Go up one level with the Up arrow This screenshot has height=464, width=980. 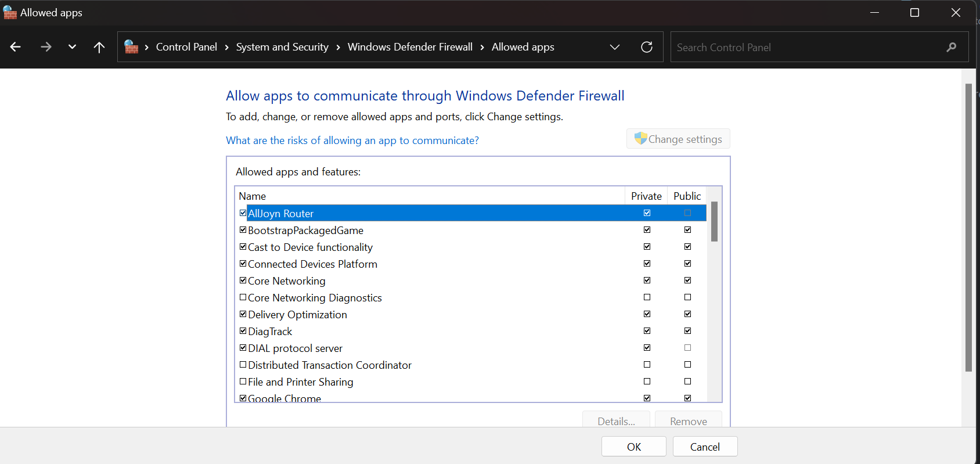[x=99, y=47]
